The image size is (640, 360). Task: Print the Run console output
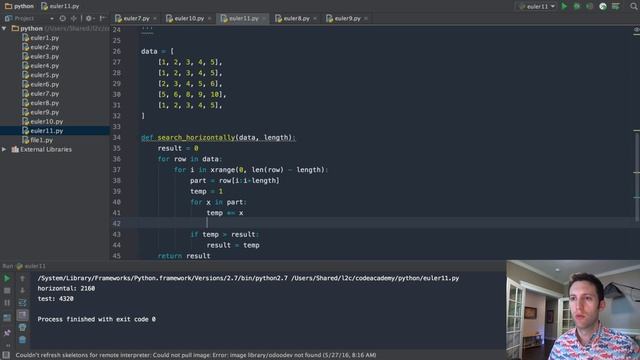[x=22, y=327]
